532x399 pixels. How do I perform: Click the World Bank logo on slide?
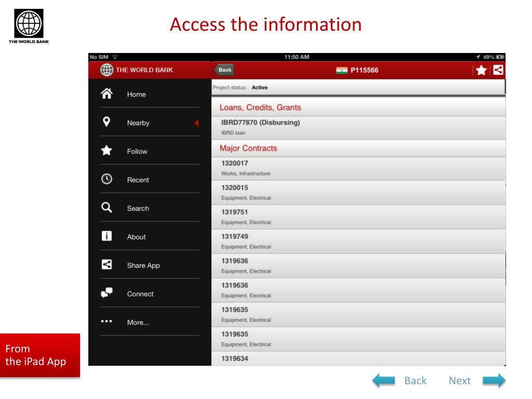click(29, 26)
